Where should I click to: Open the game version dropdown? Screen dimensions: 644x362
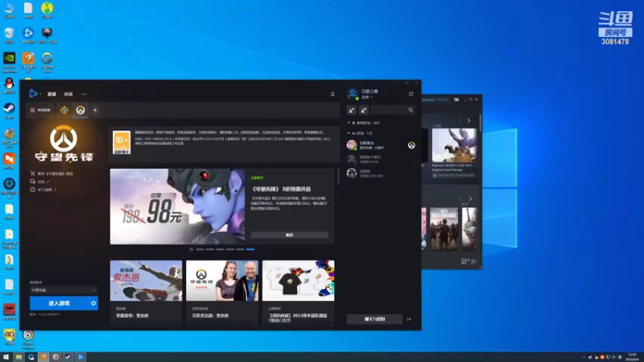click(64, 290)
